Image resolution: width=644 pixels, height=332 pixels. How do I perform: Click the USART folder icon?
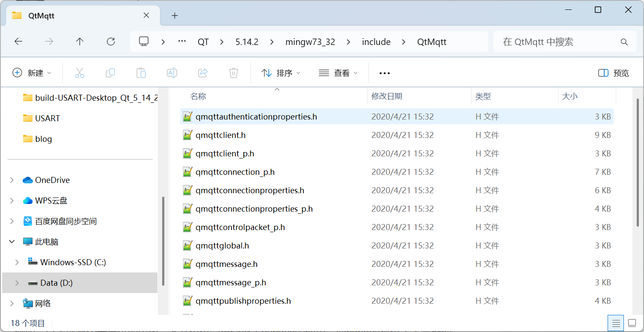pyautogui.click(x=28, y=118)
